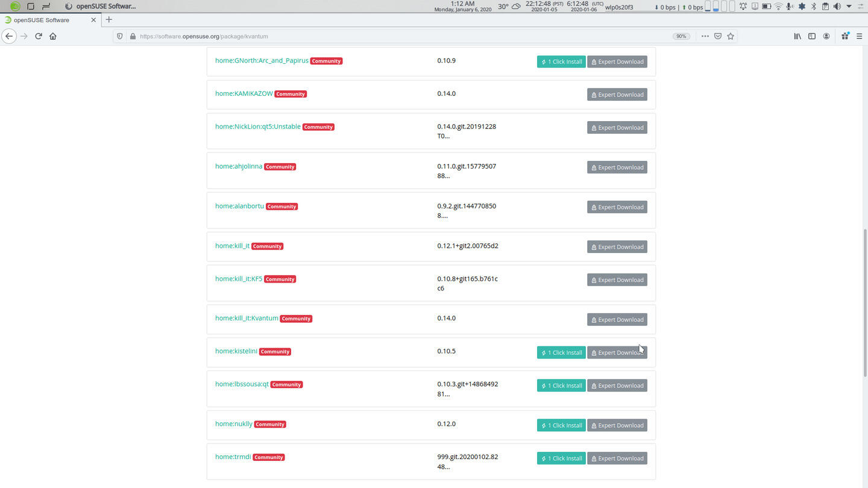Select the openSUSE Software tab
The image size is (868, 488).
tap(50, 20)
